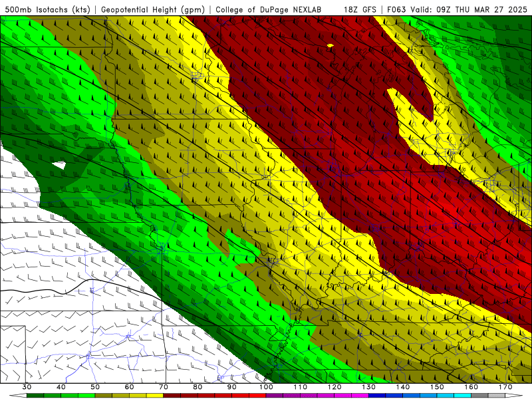The image size is (532, 399).
Task: Click the 'Geopotential Height (gpm)' header text
Action: 153,10
